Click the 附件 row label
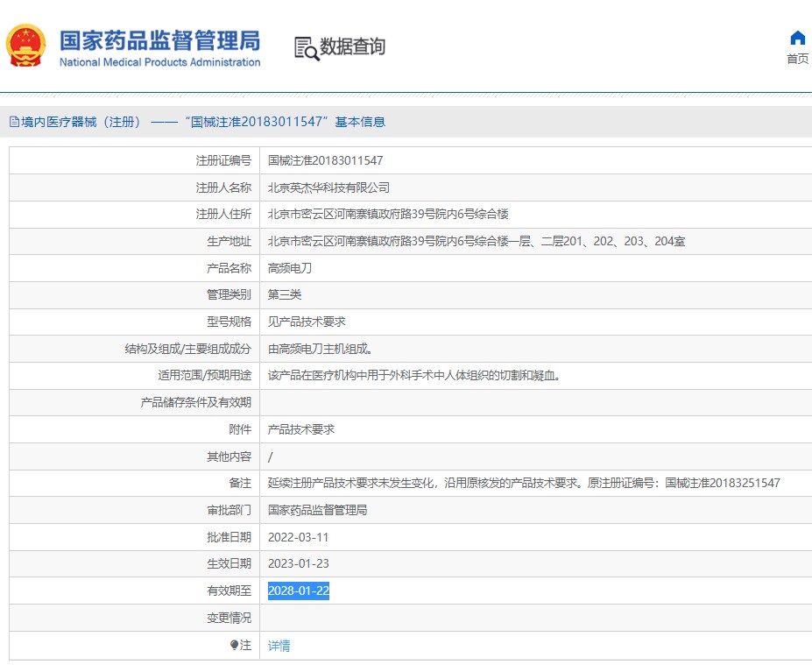Screen dimensions: 812x665 pyautogui.click(x=240, y=429)
